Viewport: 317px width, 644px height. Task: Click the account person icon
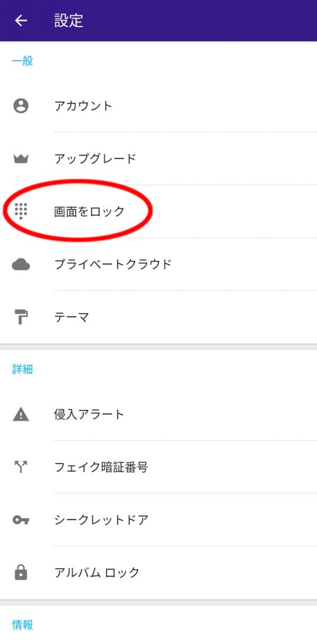21,106
